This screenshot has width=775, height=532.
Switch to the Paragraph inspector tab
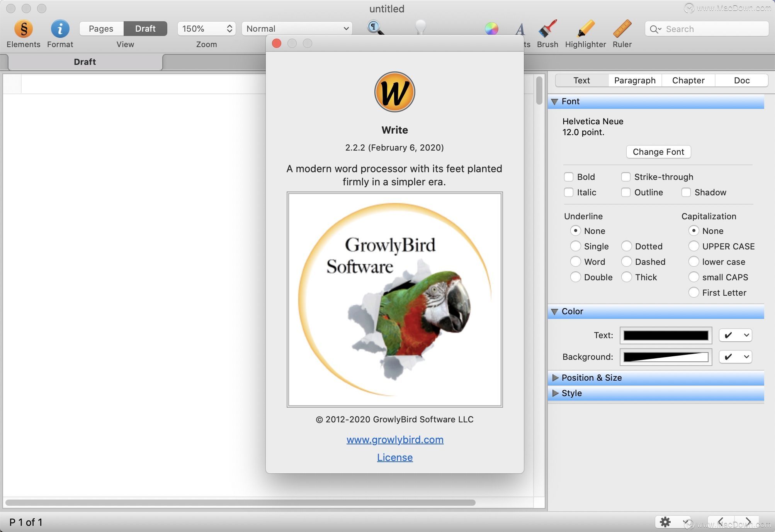[635, 80]
